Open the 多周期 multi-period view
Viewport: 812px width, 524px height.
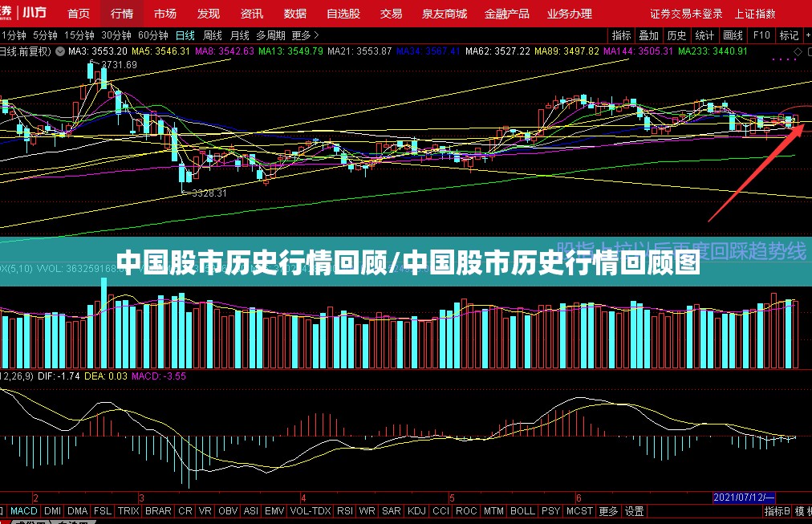pyautogui.click(x=271, y=35)
